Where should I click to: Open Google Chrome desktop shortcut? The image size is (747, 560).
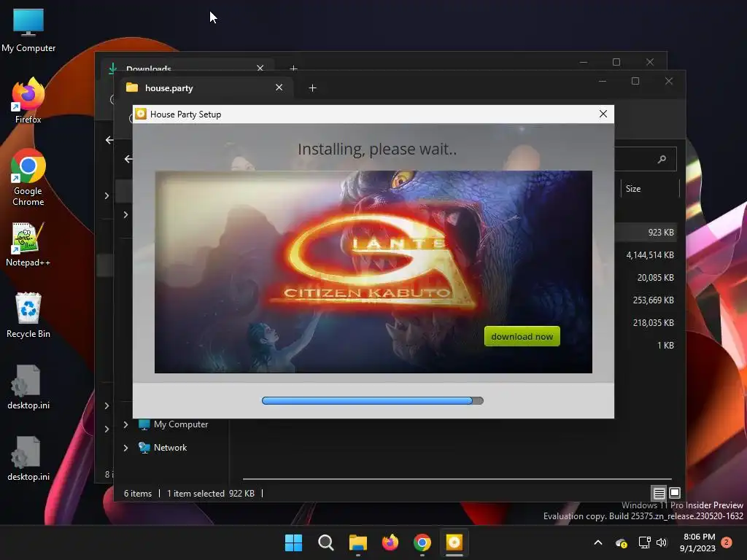28,177
